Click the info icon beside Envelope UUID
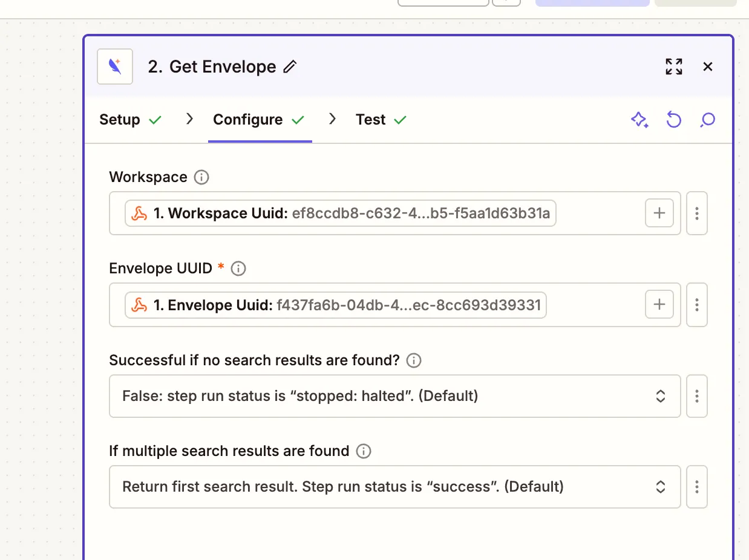 238,268
